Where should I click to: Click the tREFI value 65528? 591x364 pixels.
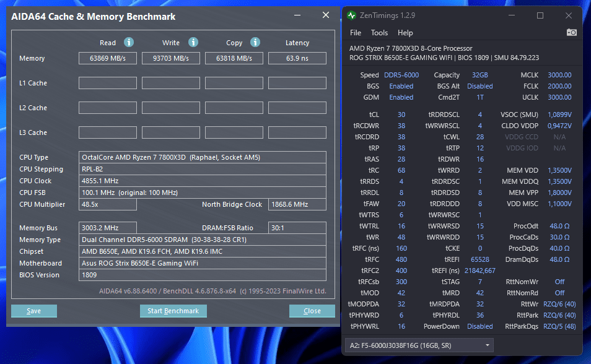click(480, 259)
